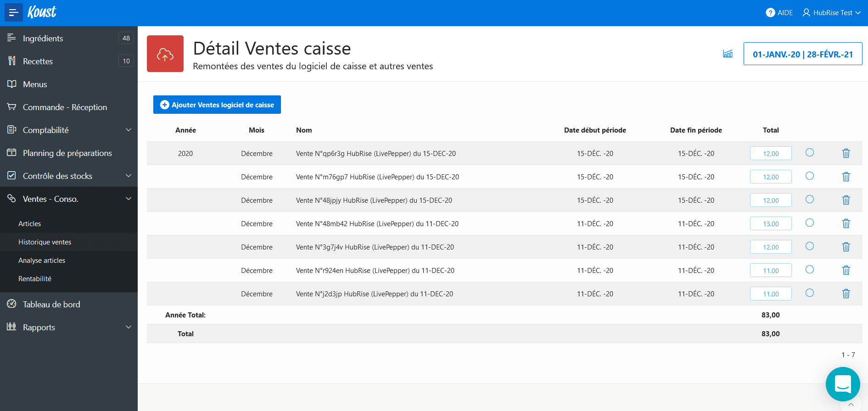Select radio circle for sale j2d3jp
Image resolution: width=868 pixels, height=411 pixels.
tap(810, 293)
